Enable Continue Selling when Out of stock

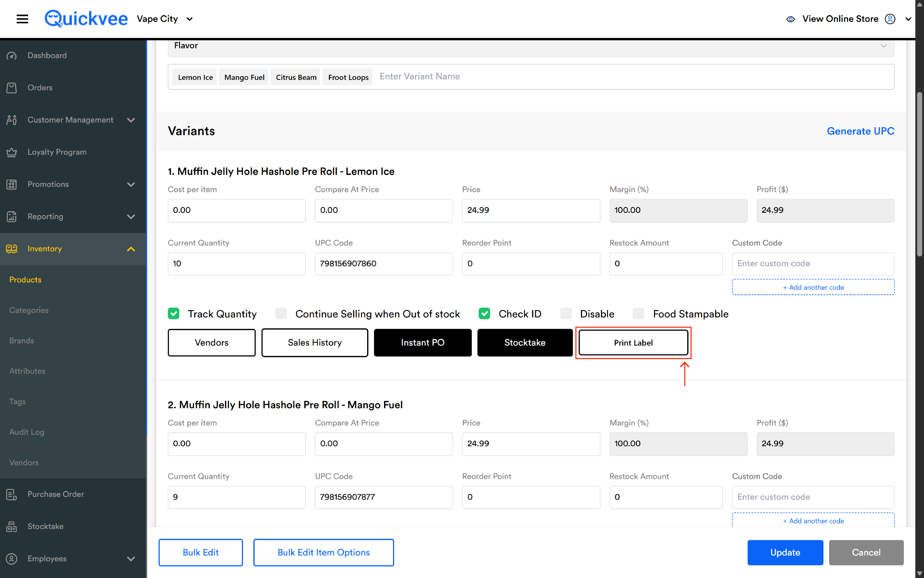[281, 314]
